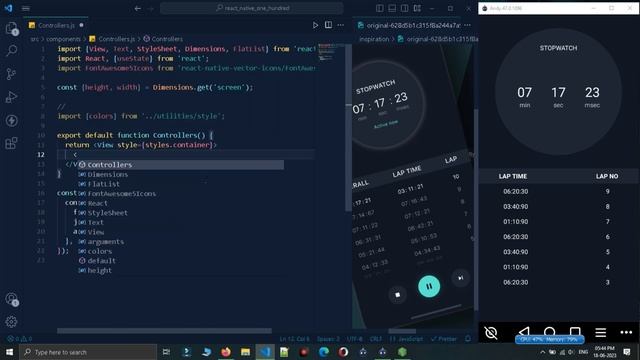Click the 'Ln 12, Col 6' status bar entry

click(x=294, y=339)
